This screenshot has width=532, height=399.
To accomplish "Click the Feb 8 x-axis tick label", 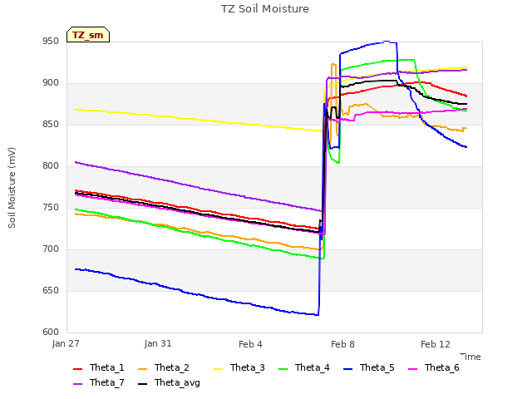I will pyautogui.click(x=342, y=344).
